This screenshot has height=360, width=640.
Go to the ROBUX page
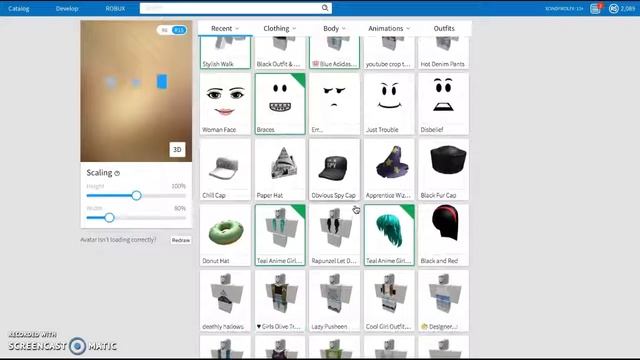click(116, 9)
